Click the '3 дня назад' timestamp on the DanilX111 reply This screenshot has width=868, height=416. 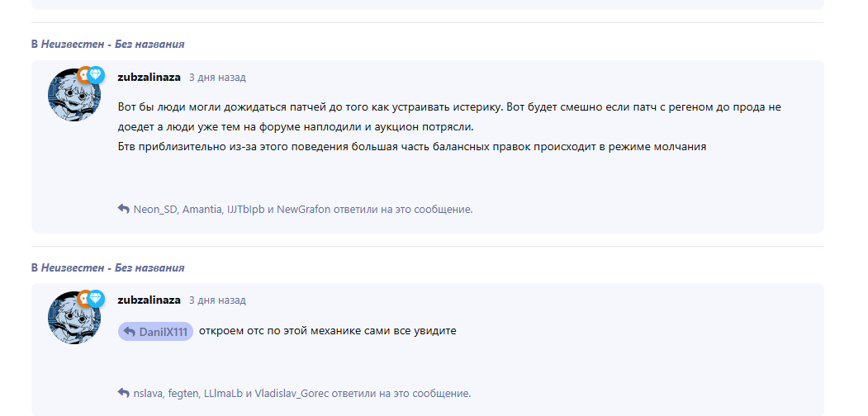(x=217, y=300)
